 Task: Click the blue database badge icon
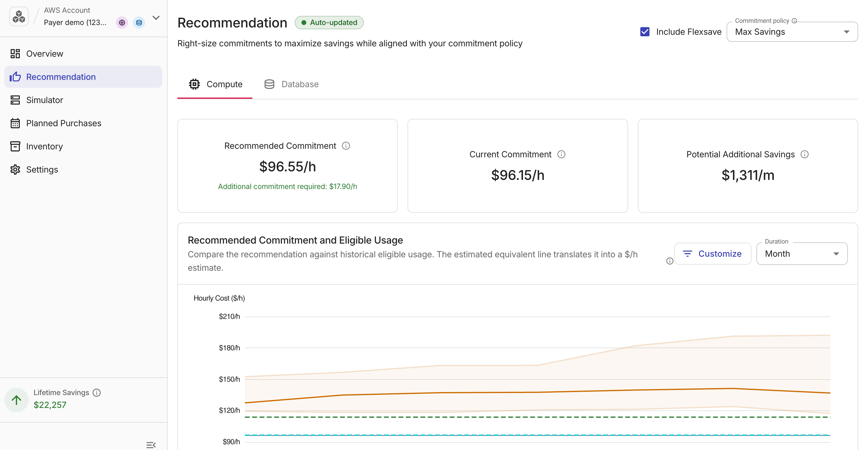(x=139, y=23)
